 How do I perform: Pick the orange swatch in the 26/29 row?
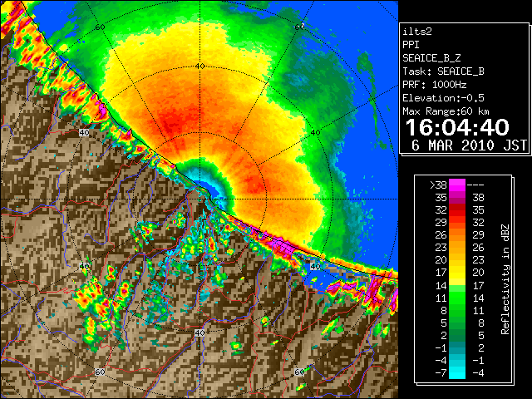tap(457, 234)
